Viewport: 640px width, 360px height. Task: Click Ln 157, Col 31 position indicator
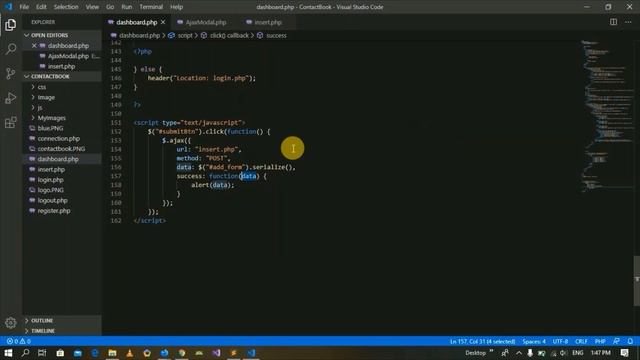click(482, 341)
